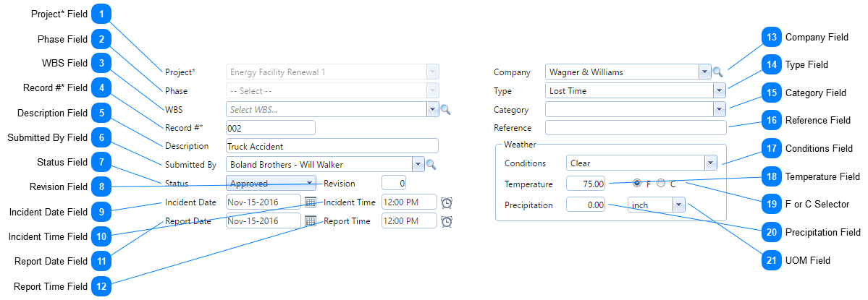
Task: Open the Report Date calendar picker
Action: coord(310,221)
